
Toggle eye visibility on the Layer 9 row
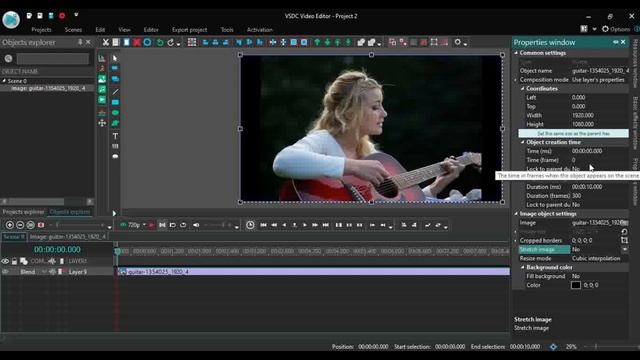(5, 272)
